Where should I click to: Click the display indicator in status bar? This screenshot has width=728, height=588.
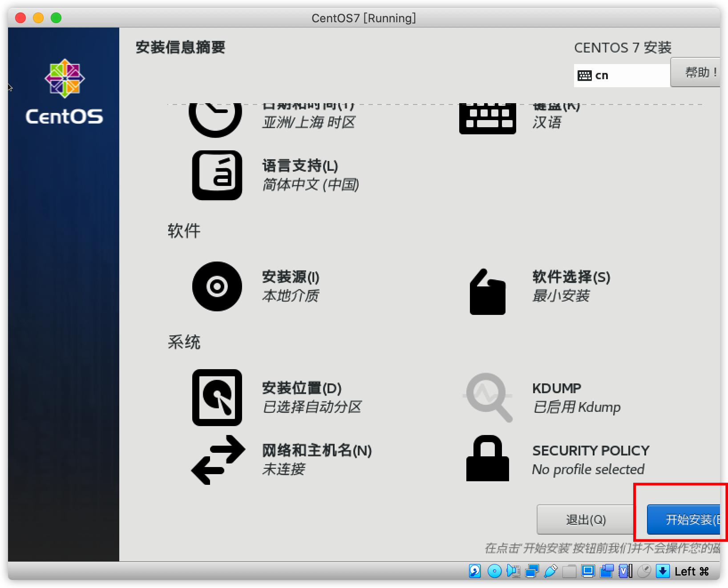588,571
